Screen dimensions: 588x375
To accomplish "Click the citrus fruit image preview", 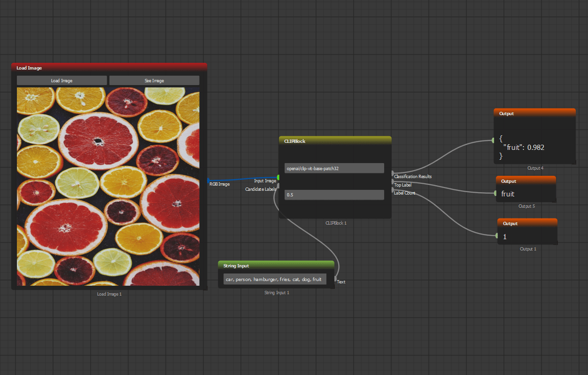I will (x=108, y=186).
